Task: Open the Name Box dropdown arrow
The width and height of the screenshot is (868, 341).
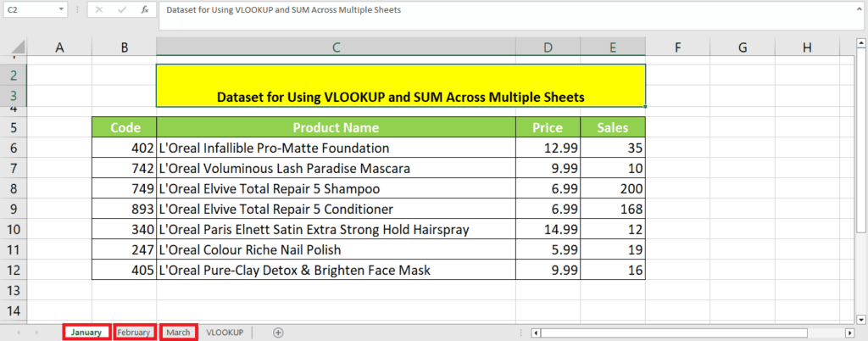Action: (61, 10)
